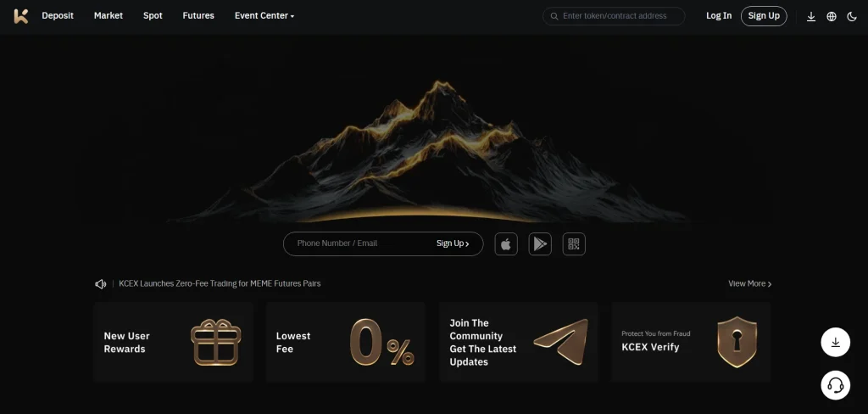Focus the token/contract address search field
Image resolution: width=868 pixels, height=414 pixels.
(614, 16)
